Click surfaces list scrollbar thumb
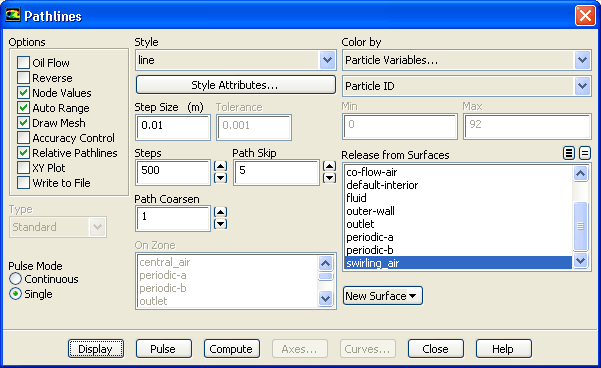The image size is (601, 368). pyautogui.click(x=580, y=226)
